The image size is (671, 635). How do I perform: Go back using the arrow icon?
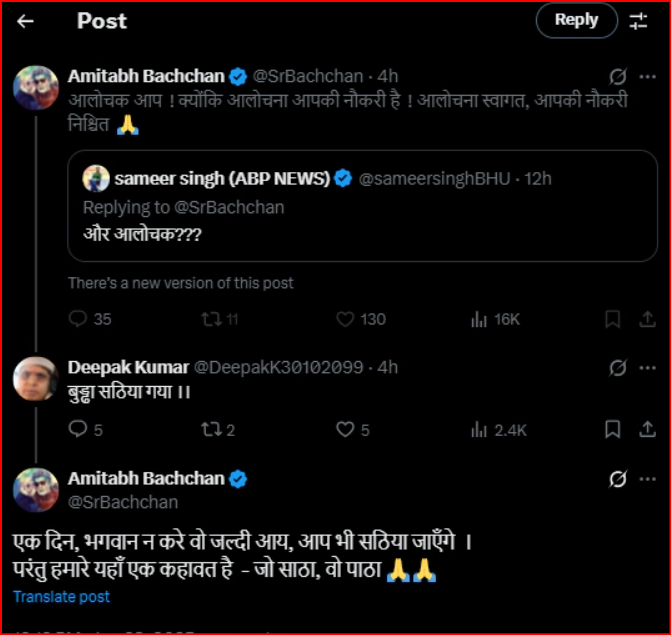(26, 21)
